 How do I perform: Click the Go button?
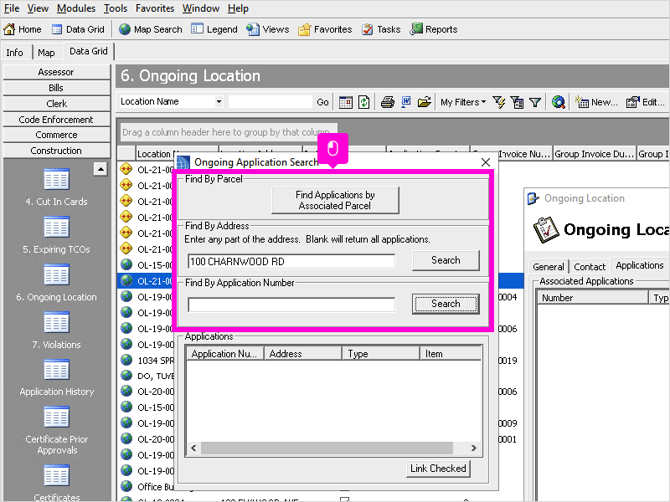(323, 102)
